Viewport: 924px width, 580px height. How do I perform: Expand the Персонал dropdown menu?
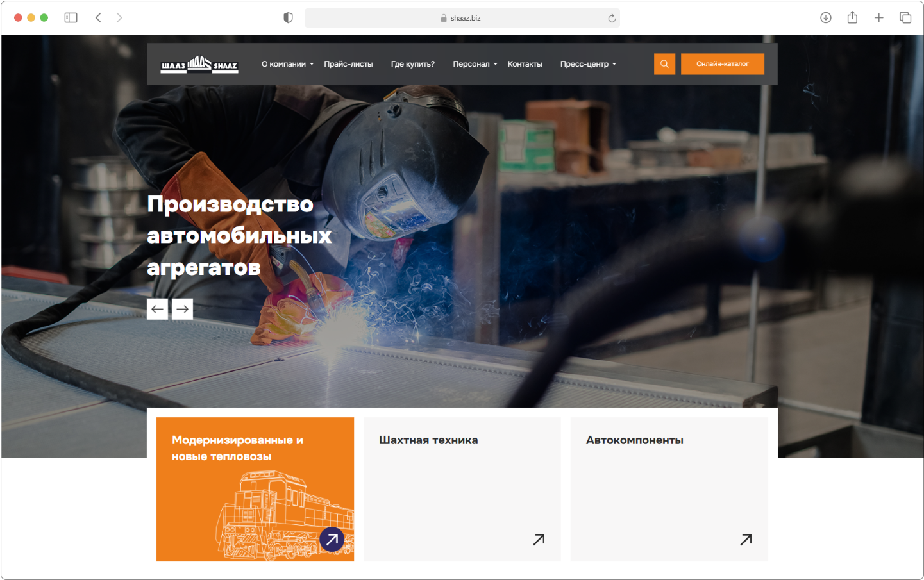point(475,64)
